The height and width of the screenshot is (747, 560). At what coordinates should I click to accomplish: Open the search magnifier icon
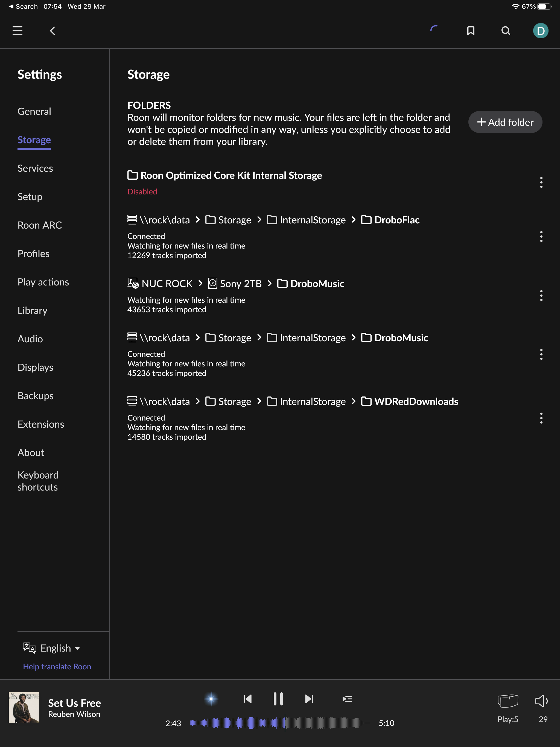506,31
